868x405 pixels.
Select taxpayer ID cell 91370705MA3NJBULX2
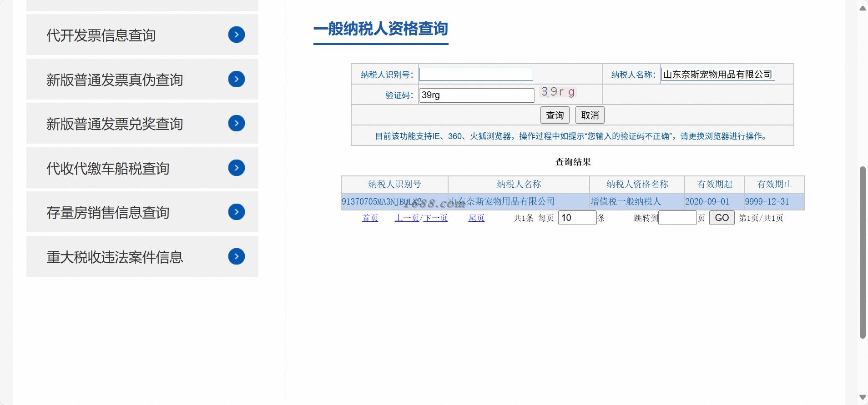(x=394, y=201)
